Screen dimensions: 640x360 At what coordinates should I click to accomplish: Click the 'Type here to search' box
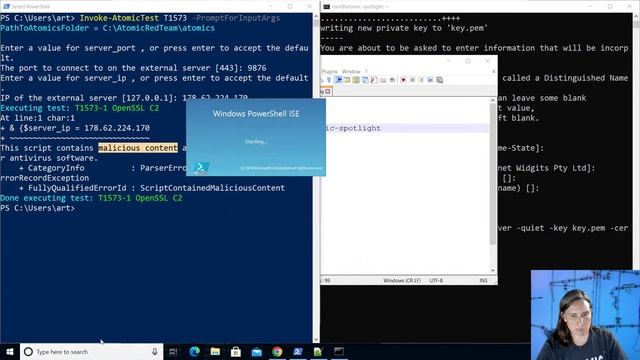click(91, 352)
